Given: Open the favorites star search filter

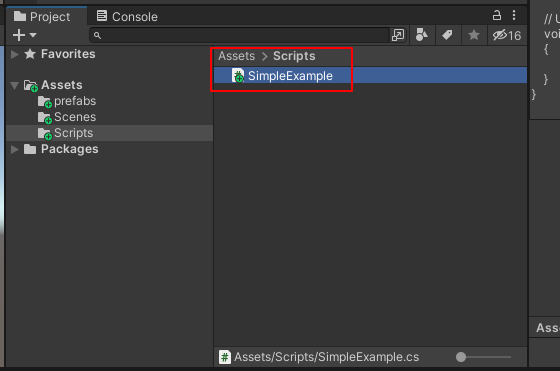Looking at the screenshot, I should coord(474,35).
